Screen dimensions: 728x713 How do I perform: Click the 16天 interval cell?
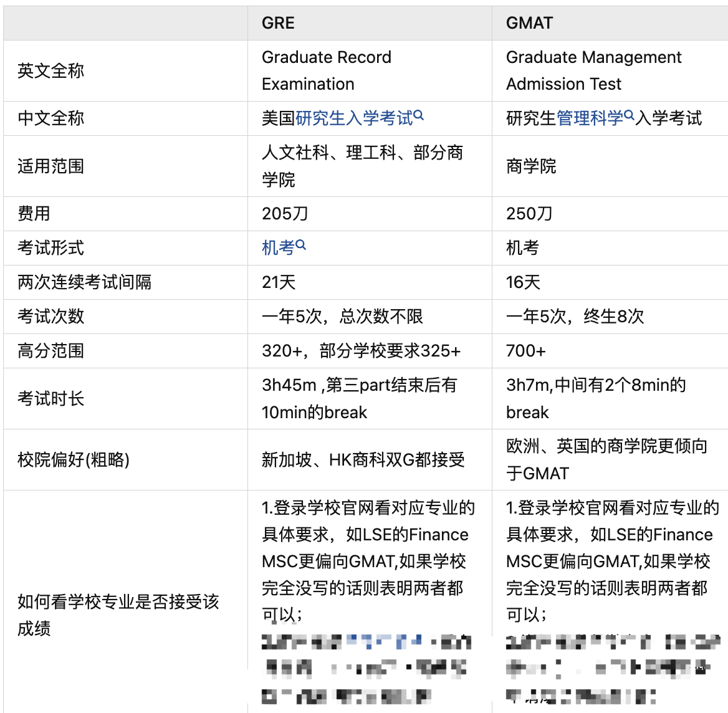(x=523, y=282)
